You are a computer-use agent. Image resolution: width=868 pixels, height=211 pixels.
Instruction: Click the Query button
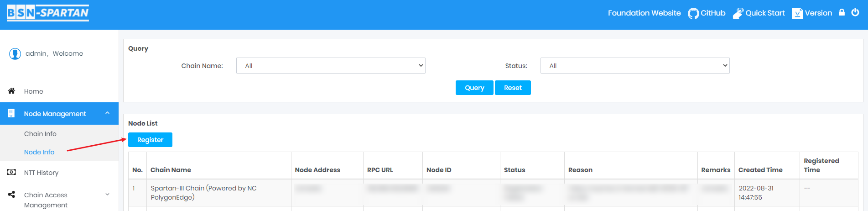(x=474, y=88)
